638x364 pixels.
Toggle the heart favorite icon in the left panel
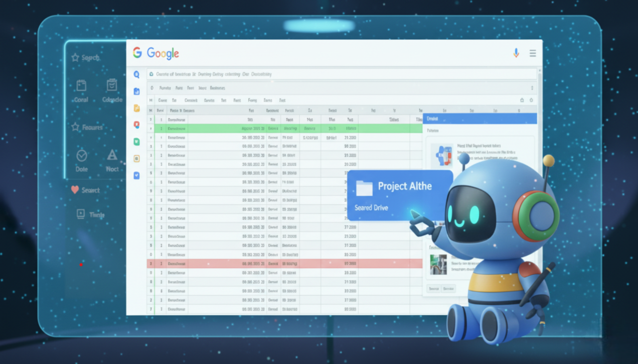click(x=75, y=190)
